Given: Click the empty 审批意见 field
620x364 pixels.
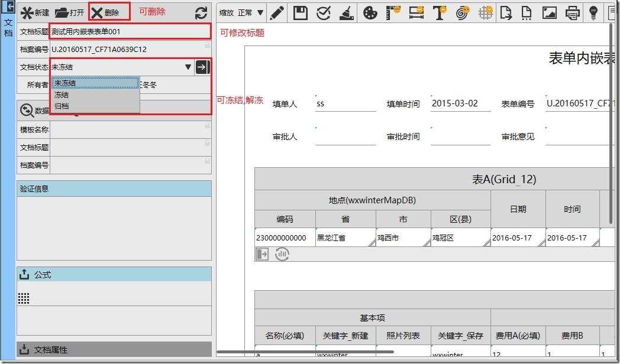Looking at the screenshot, I should 579,136.
